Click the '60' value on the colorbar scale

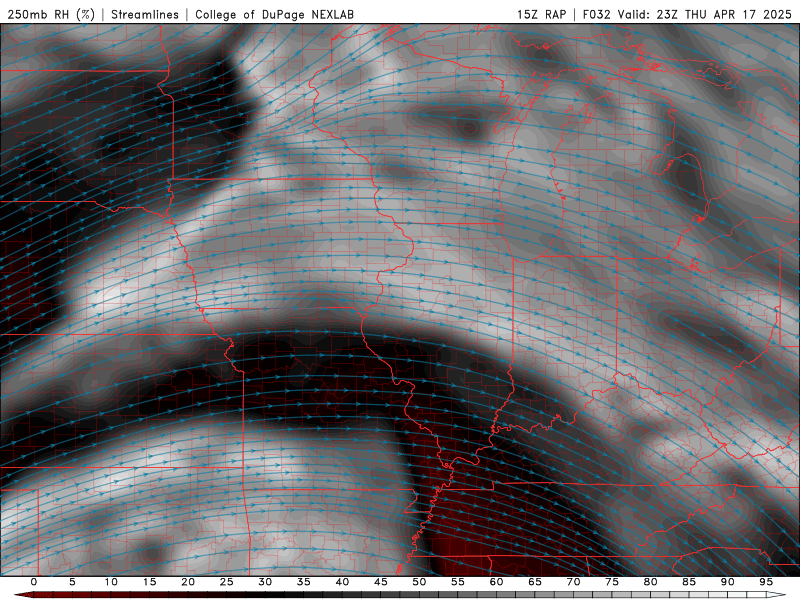(496, 582)
